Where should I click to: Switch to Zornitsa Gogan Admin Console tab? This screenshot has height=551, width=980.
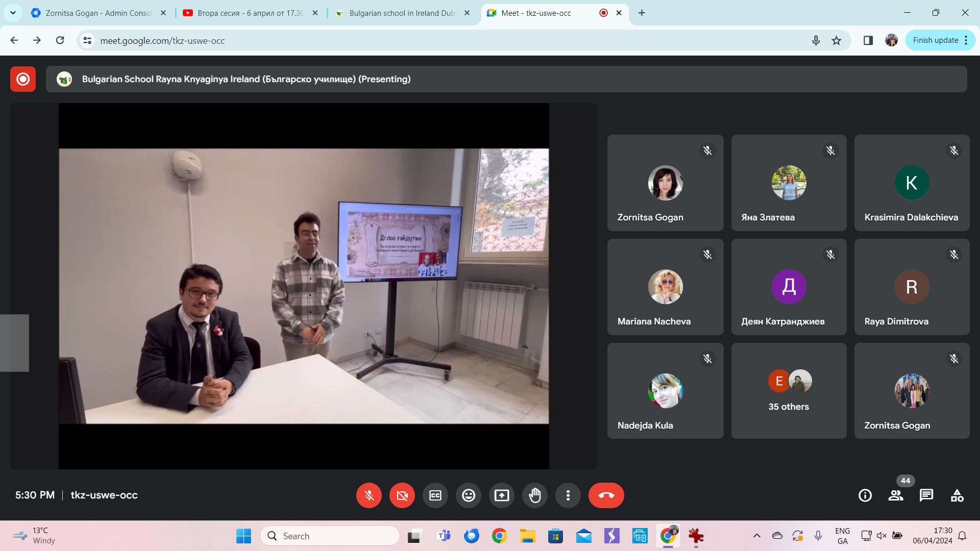99,13
